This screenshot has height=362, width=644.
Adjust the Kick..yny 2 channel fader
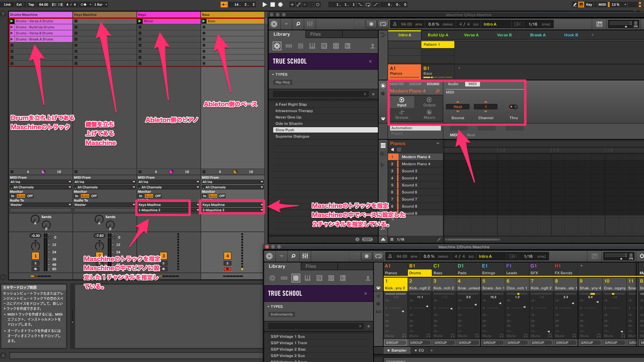coord(402,312)
